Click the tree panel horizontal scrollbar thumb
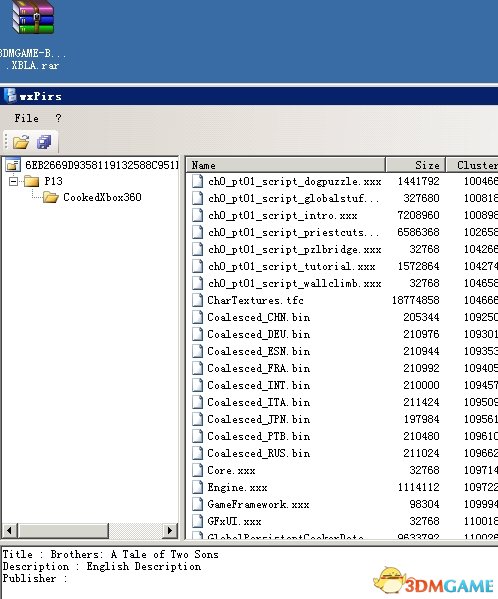Image resolution: width=498 pixels, height=599 pixels. [63, 530]
